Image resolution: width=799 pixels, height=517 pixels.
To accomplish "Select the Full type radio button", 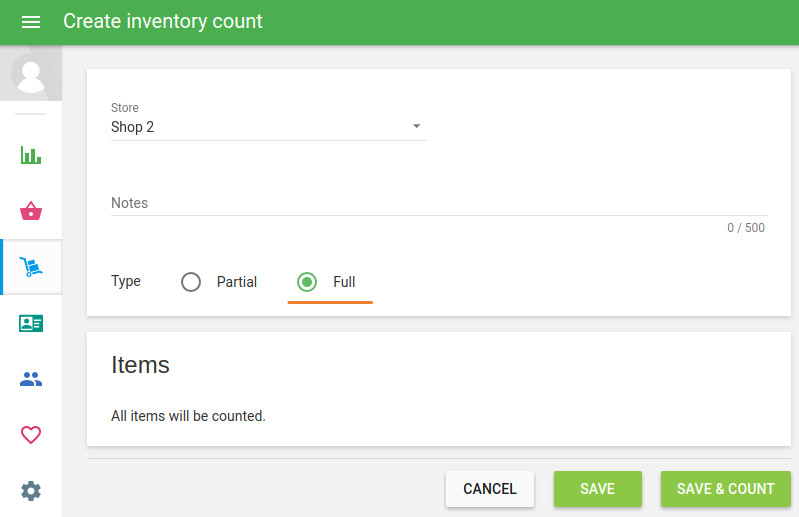I will 307,282.
